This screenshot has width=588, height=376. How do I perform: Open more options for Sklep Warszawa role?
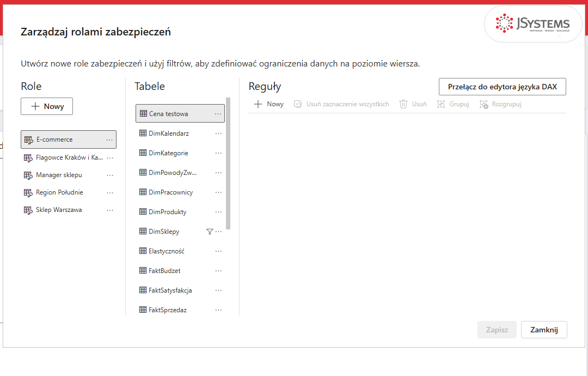coord(110,210)
